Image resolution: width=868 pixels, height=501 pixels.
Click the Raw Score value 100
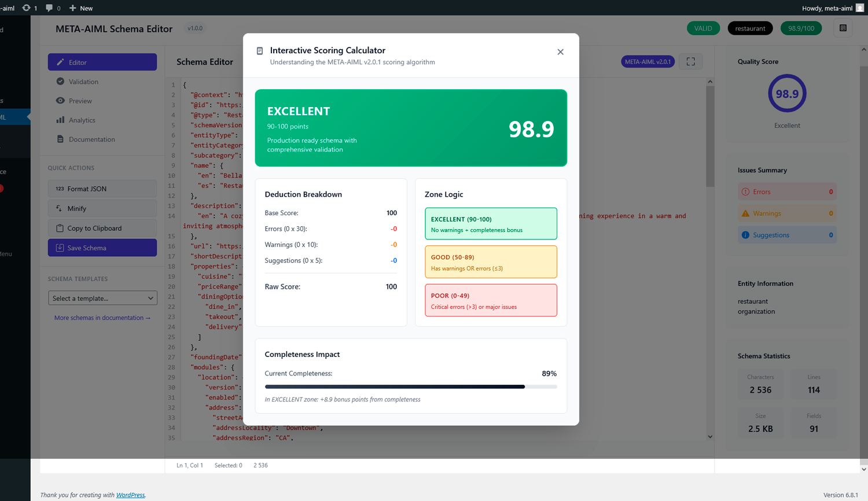[391, 287]
